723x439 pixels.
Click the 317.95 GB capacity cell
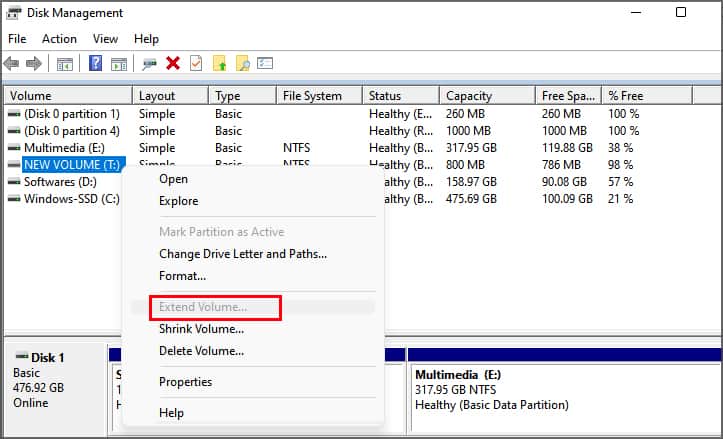tap(471, 148)
